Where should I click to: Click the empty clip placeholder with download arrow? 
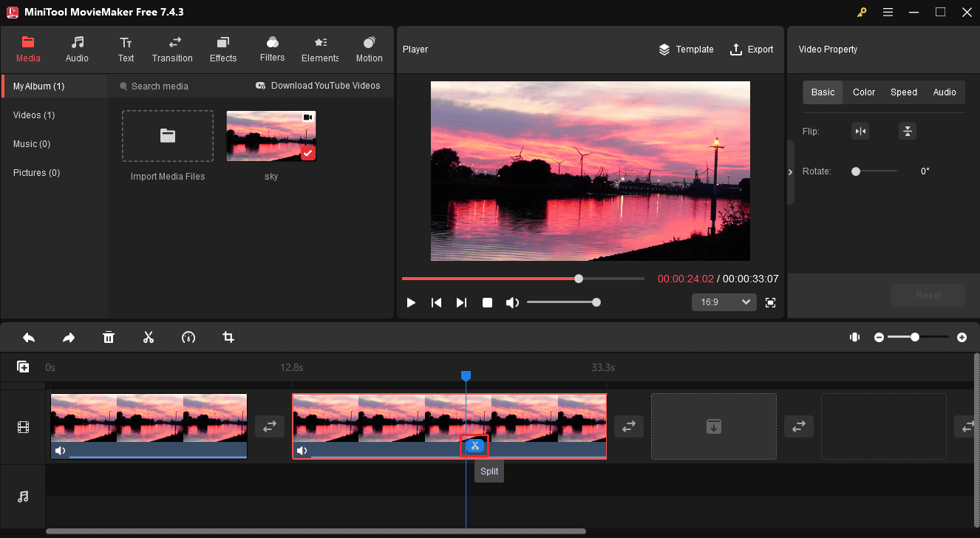pos(714,426)
